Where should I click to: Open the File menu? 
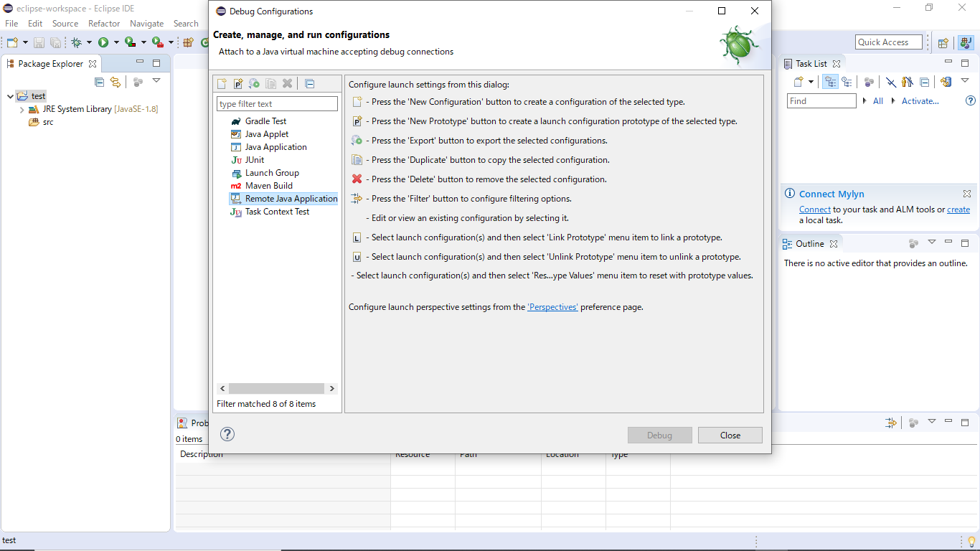[x=11, y=24]
